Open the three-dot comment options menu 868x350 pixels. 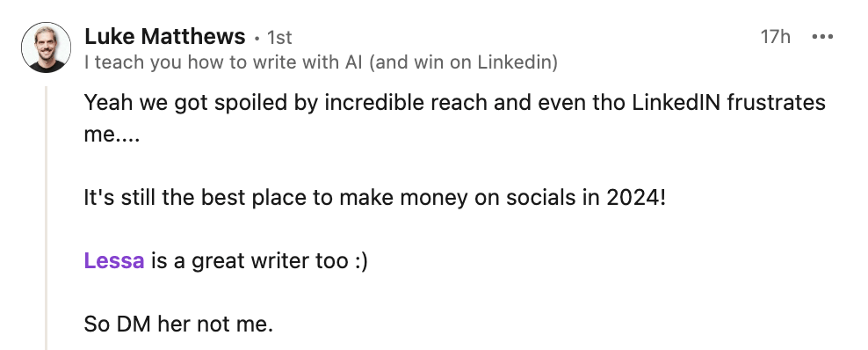[822, 37]
